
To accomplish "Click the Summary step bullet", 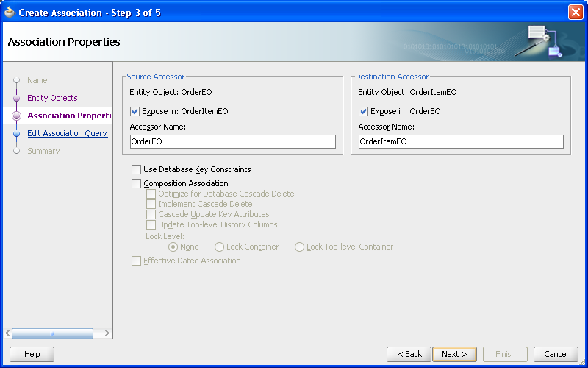I will point(16,151).
